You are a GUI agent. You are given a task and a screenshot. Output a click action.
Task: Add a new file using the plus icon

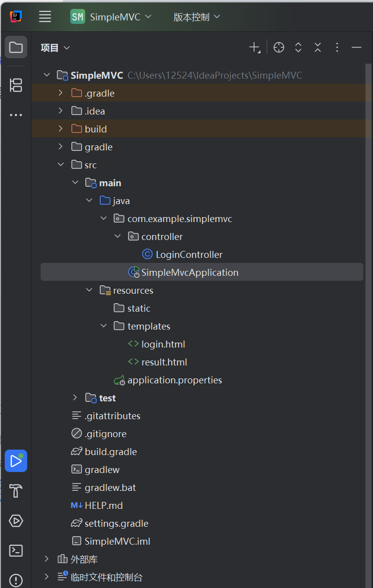pyautogui.click(x=253, y=47)
